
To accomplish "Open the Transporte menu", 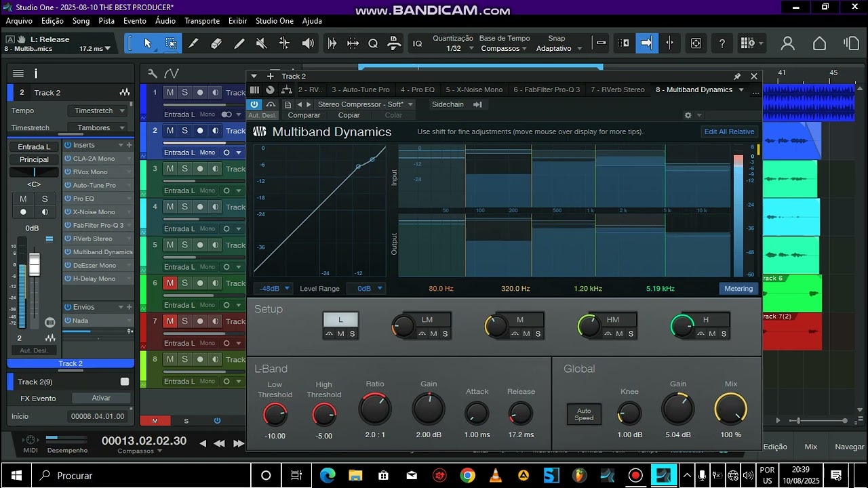I will (x=202, y=21).
